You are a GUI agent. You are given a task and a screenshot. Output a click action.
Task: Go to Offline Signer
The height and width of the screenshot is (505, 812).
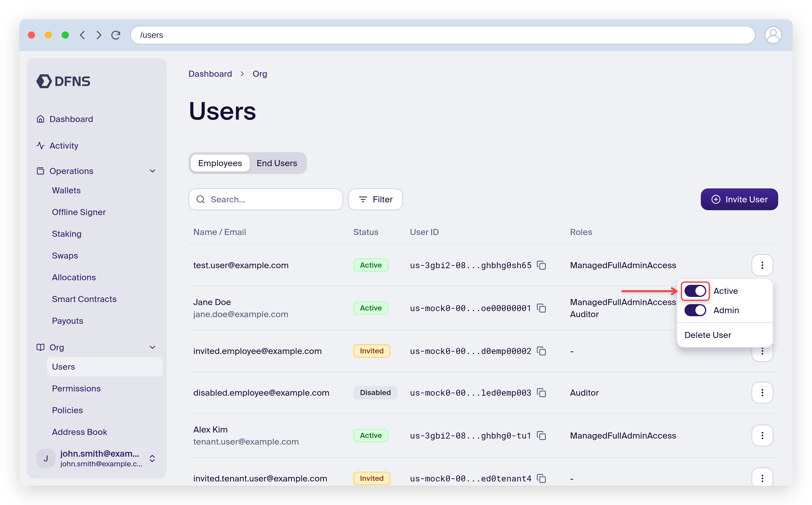click(79, 212)
